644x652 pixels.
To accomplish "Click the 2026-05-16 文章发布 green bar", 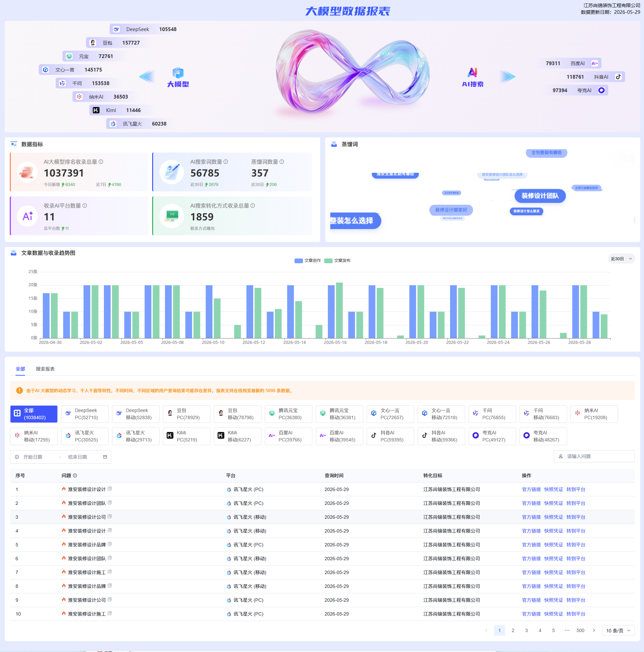I will click(x=339, y=310).
